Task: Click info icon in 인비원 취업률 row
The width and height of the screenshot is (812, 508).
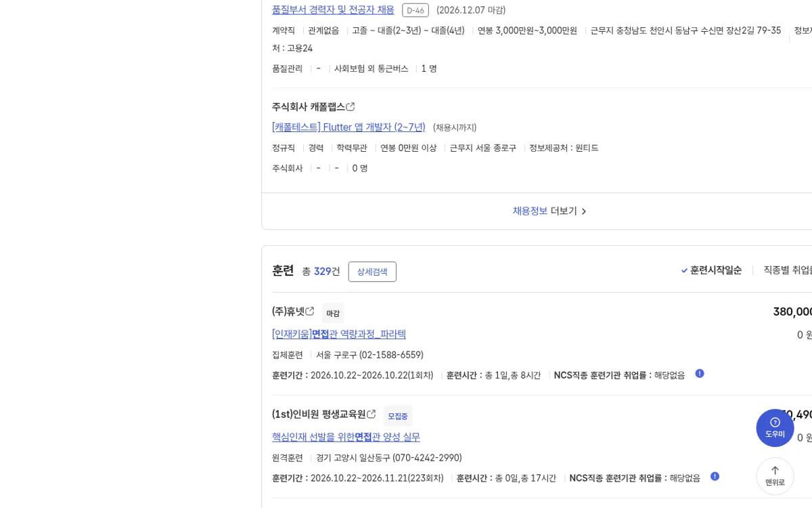Action: coord(715,476)
